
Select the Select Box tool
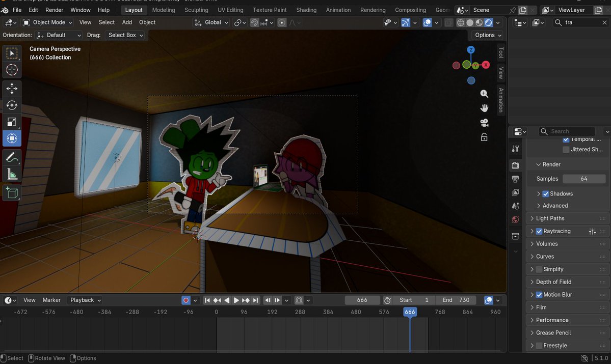click(12, 53)
